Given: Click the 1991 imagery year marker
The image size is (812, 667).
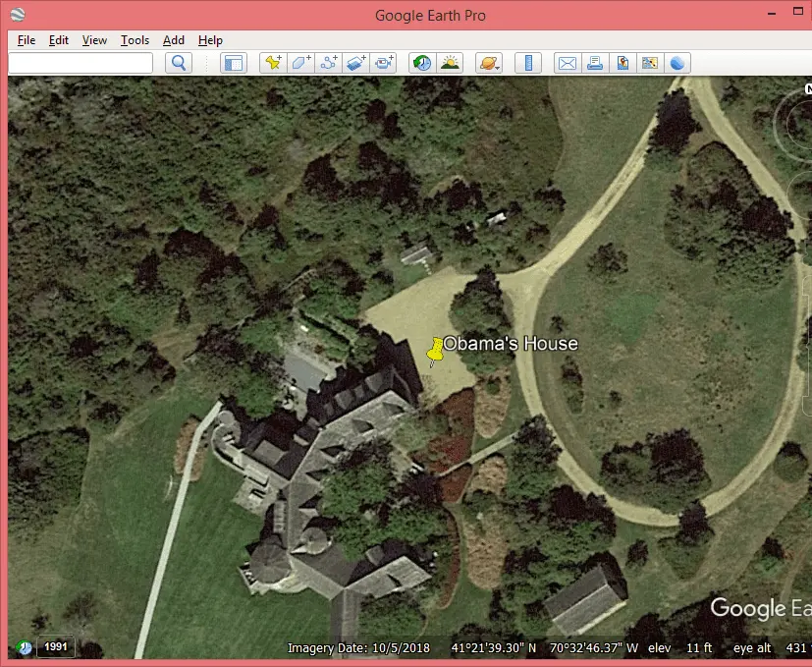Looking at the screenshot, I should pyautogui.click(x=55, y=646).
